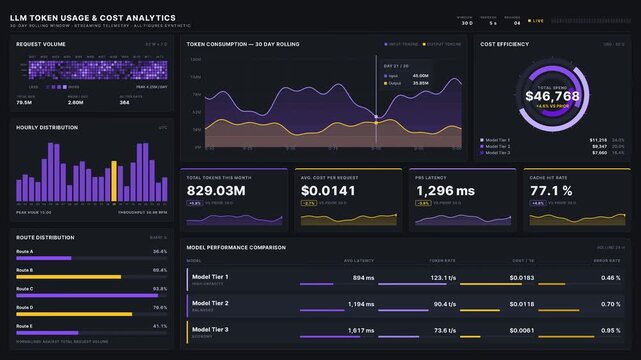641x360 pixels.
Task: Click the Refresh 5 s value in header
Action: [493, 23]
